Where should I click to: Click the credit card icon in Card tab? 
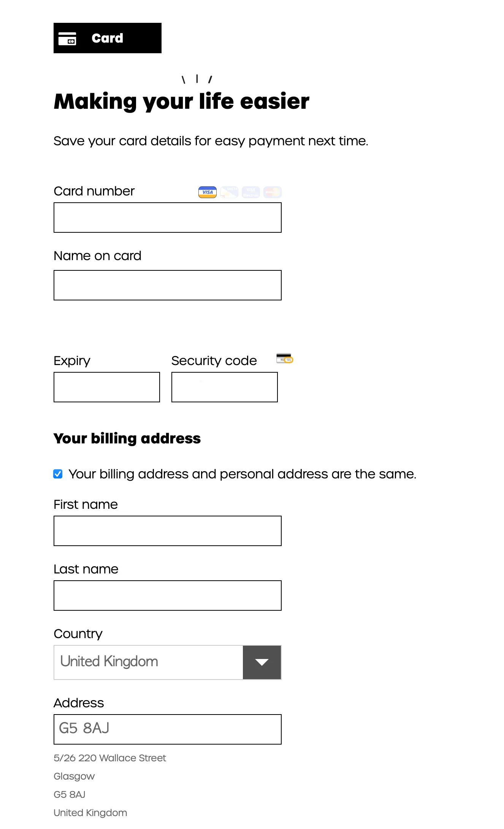(67, 38)
